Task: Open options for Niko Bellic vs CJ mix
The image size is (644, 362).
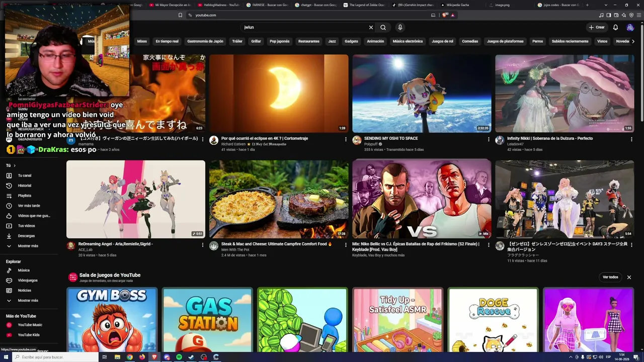Action: click(489, 245)
